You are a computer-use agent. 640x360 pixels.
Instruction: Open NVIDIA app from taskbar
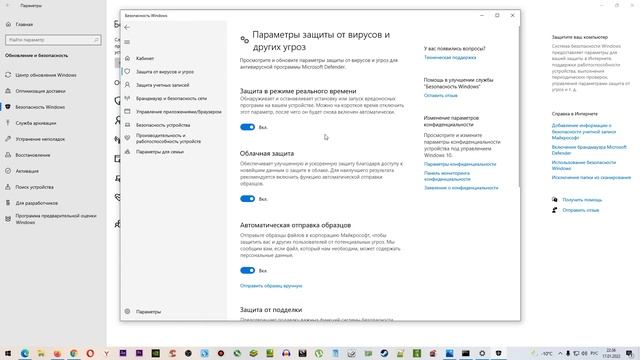156,353
